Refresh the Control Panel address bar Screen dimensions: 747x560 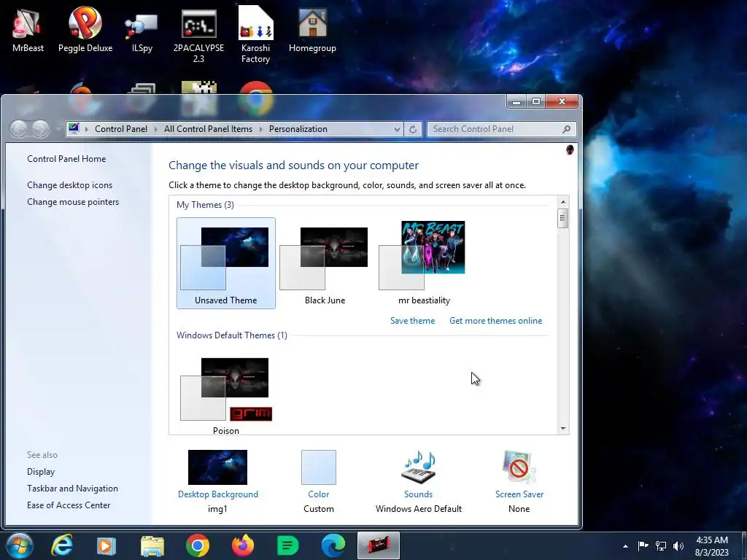coord(413,129)
